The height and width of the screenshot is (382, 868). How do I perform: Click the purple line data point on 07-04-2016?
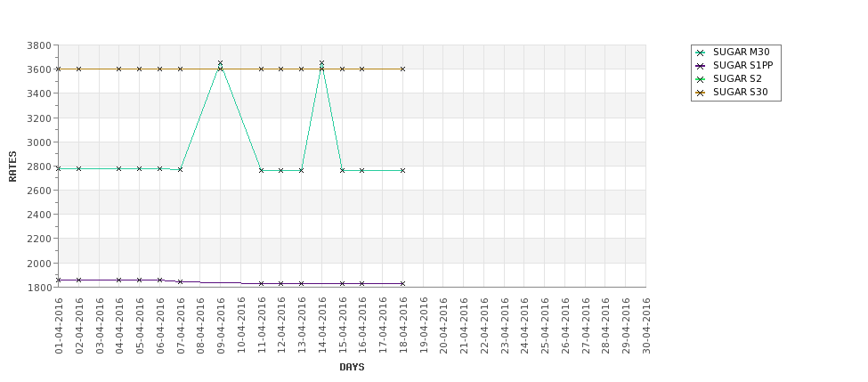(x=180, y=281)
